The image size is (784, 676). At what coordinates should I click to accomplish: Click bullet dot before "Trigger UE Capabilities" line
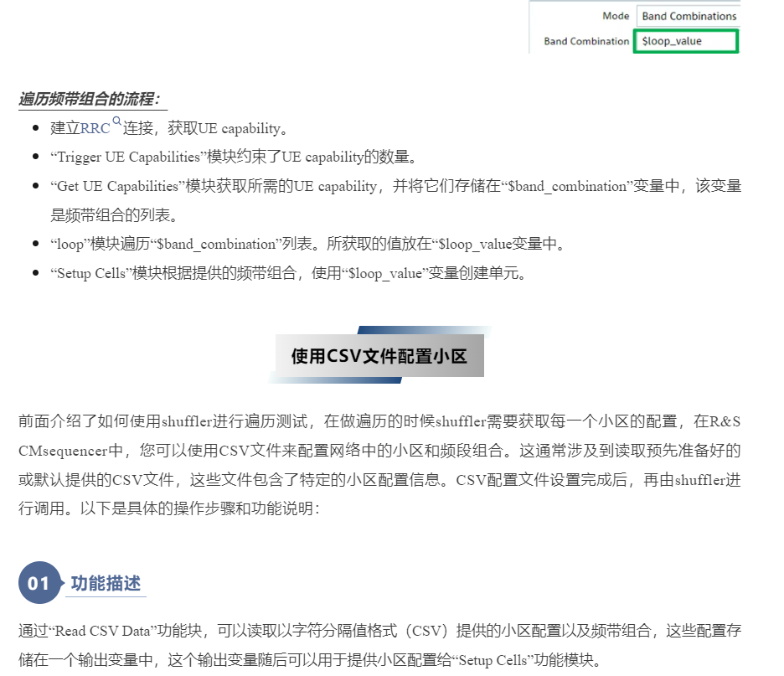(35, 157)
